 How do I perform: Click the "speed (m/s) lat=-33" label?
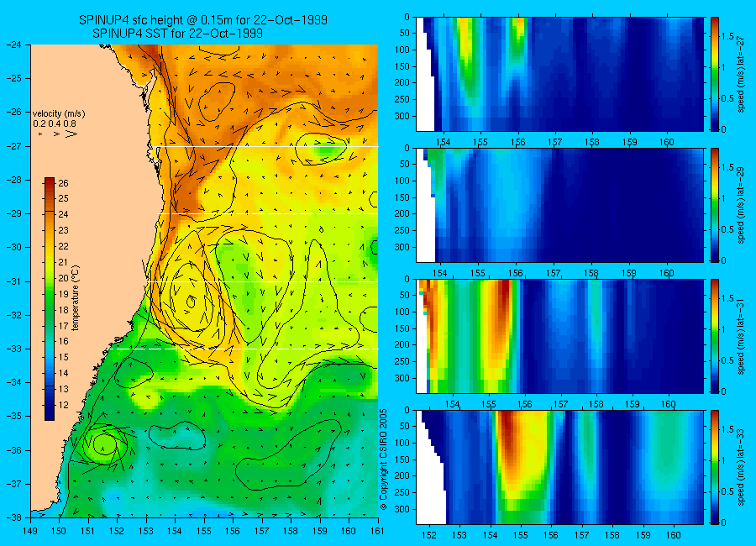pyautogui.click(x=742, y=467)
